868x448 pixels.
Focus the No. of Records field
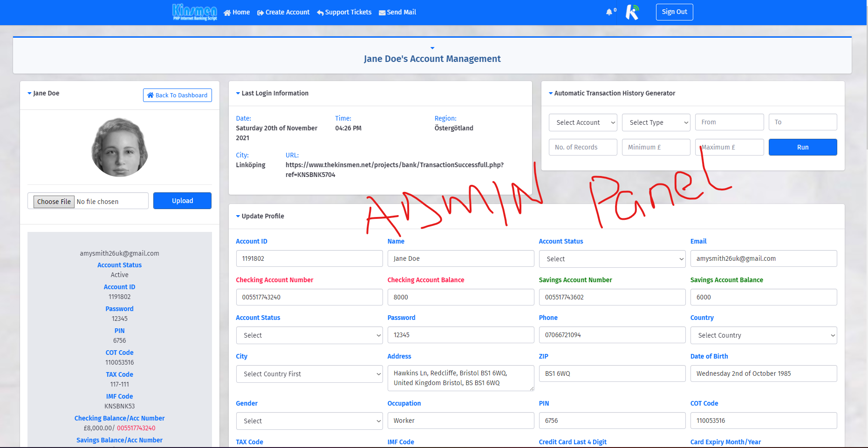click(x=583, y=147)
